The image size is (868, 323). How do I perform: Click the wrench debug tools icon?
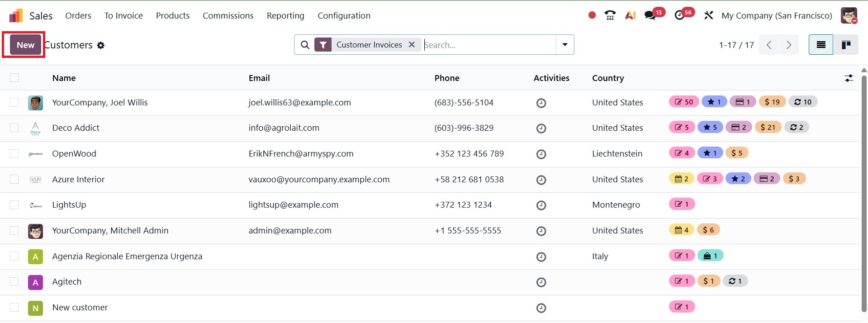[708, 15]
